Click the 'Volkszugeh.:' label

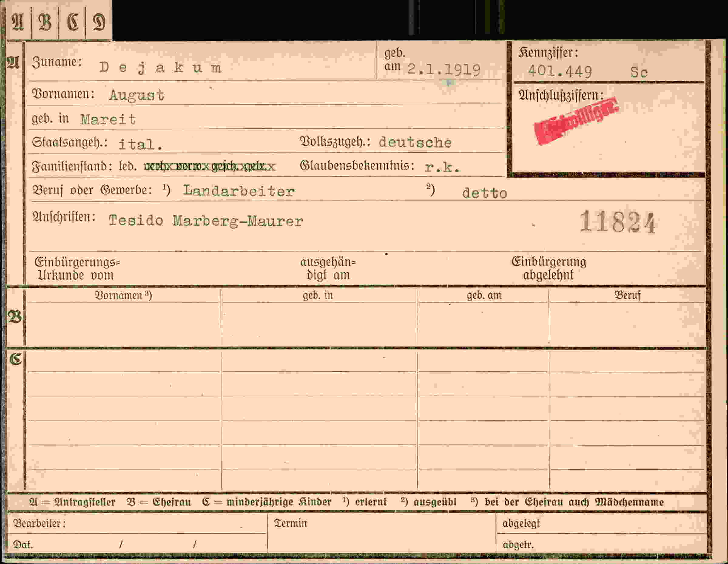coord(335,142)
